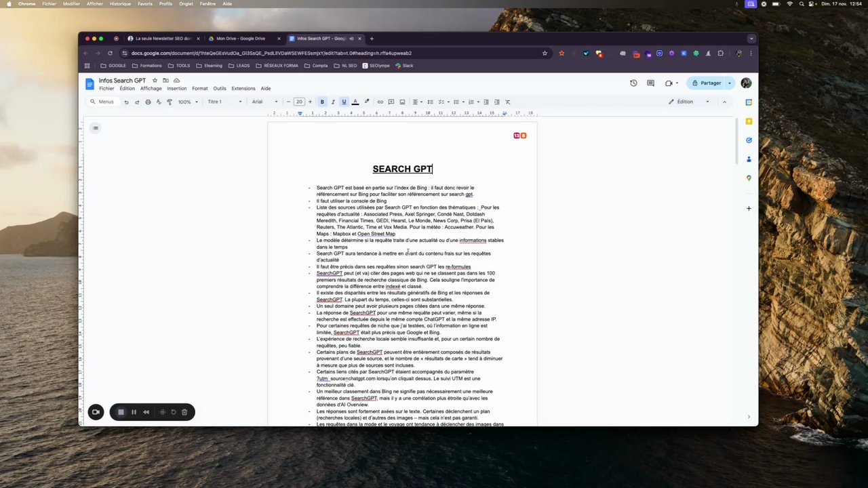868x488 pixels.
Task: Open a new Chrome tab
Action: pyautogui.click(x=372, y=39)
